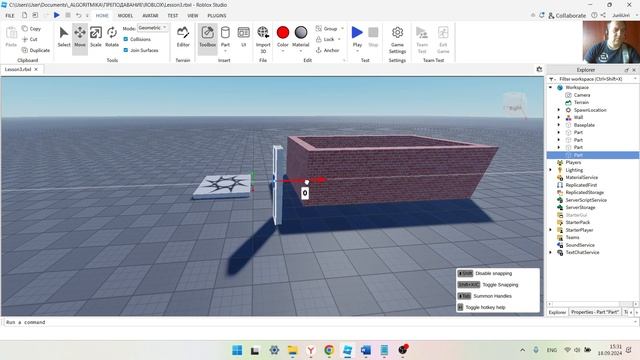Click Copy in the Clipboard group
640x360 pixels.
(x=31, y=29)
